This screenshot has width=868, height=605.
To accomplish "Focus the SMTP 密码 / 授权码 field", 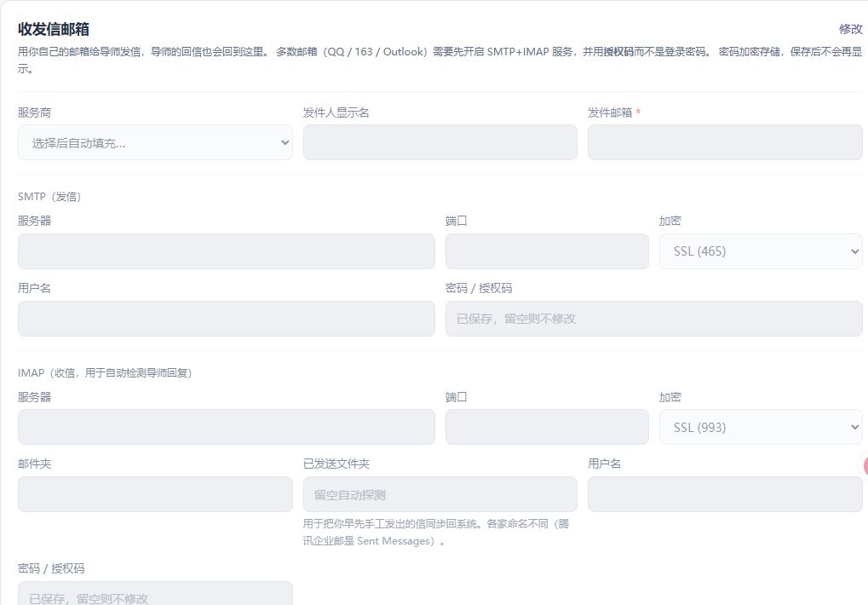I will (653, 319).
